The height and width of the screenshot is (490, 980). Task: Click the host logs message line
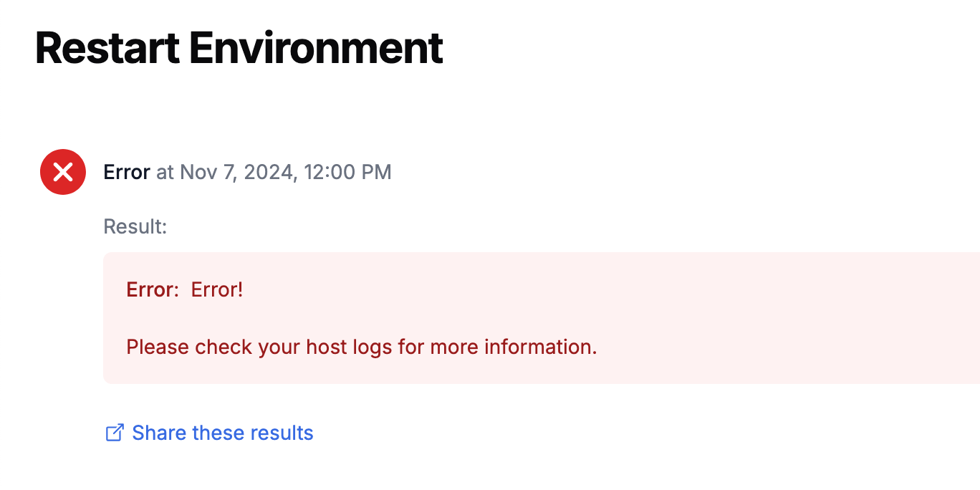[361, 347]
